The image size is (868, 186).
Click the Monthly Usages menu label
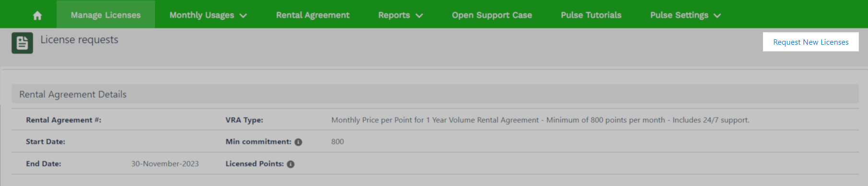[x=202, y=15]
